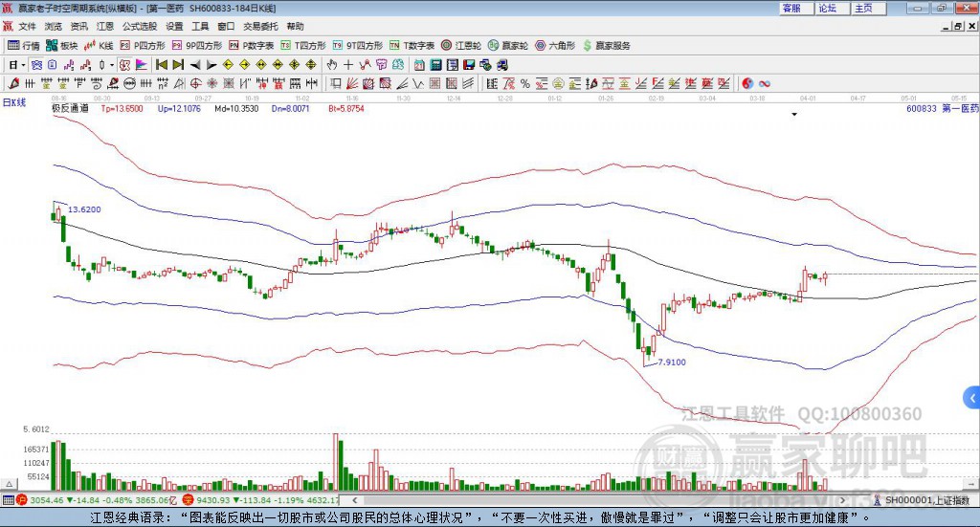Click the save floppy disk icon

[x=469, y=65]
